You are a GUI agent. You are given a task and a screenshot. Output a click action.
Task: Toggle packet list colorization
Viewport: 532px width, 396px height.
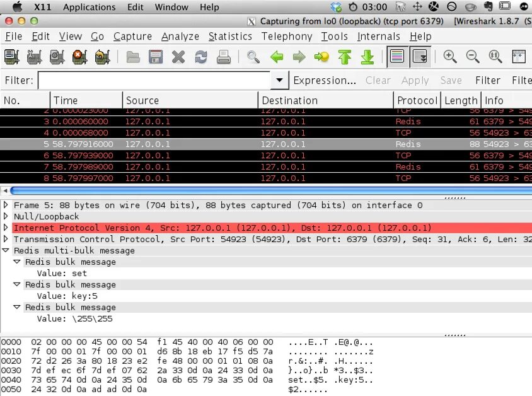tap(397, 56)
